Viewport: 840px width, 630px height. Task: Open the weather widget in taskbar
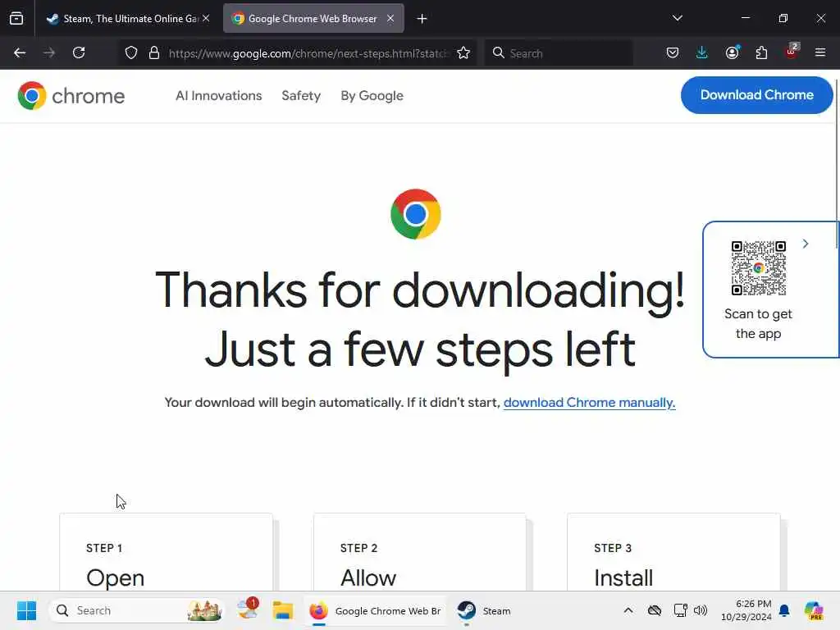[248, 609]
